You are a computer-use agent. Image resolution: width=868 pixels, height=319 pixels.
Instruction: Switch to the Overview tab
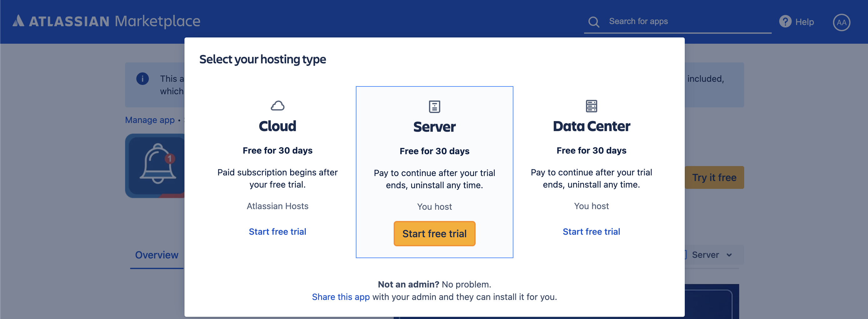pyautogui.click(x=156, y=255)
